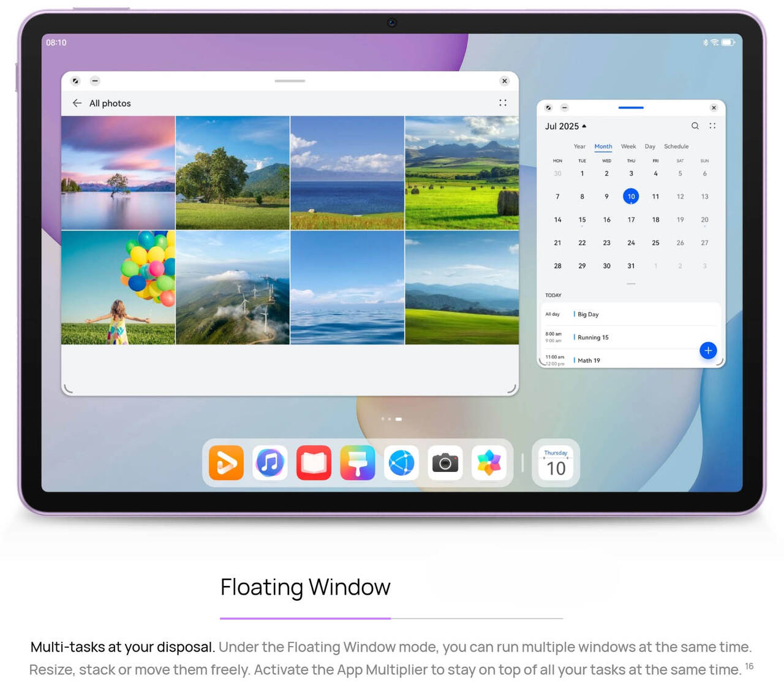The image size is (784, 692).
Task: Click the calendar search icon
Action: (695, 126)
